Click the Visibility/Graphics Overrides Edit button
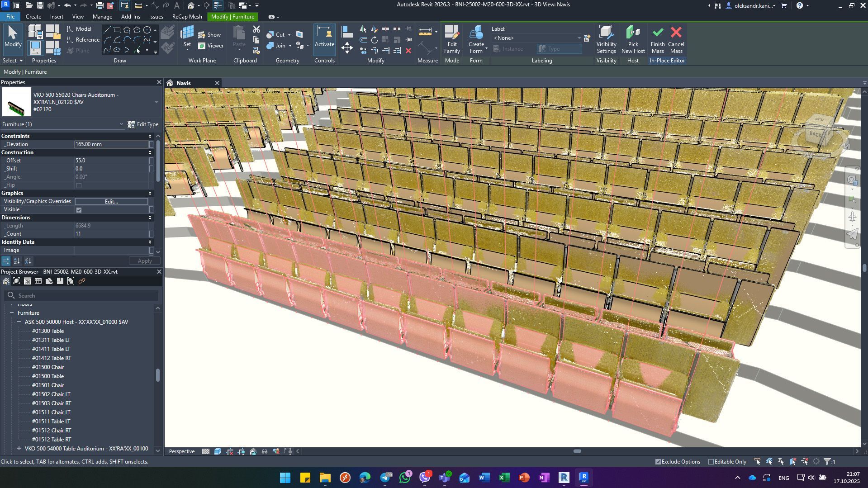868x488 pixels. 111,202
